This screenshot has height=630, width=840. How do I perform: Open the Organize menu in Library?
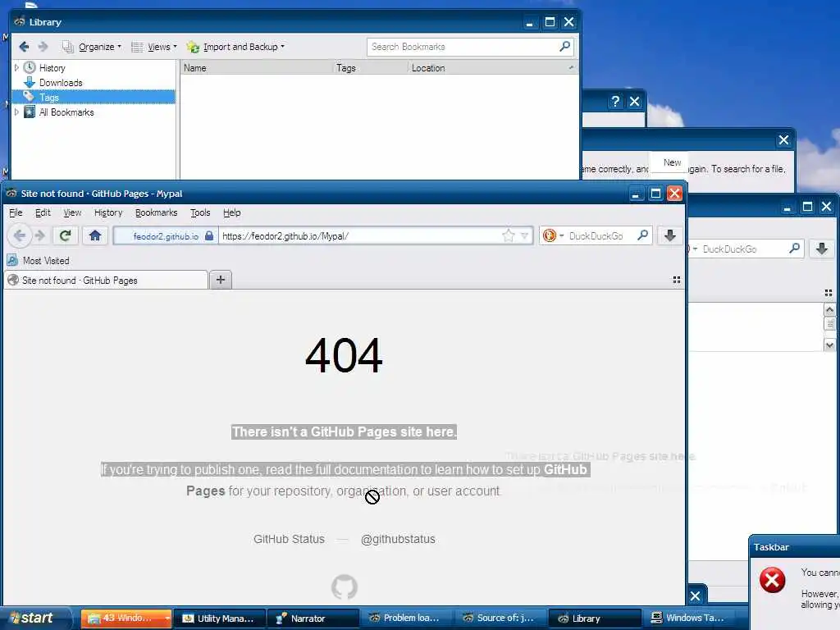coord(92,47)
